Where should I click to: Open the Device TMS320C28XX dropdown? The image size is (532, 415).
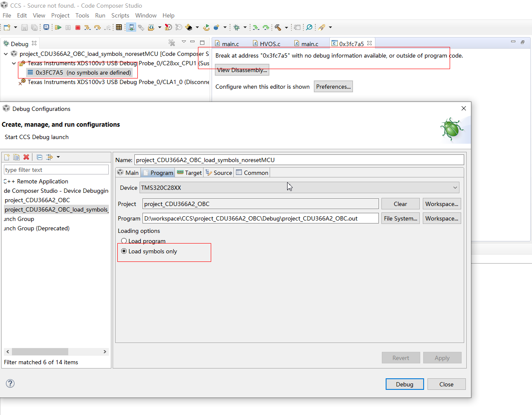[x=300, y=188]
